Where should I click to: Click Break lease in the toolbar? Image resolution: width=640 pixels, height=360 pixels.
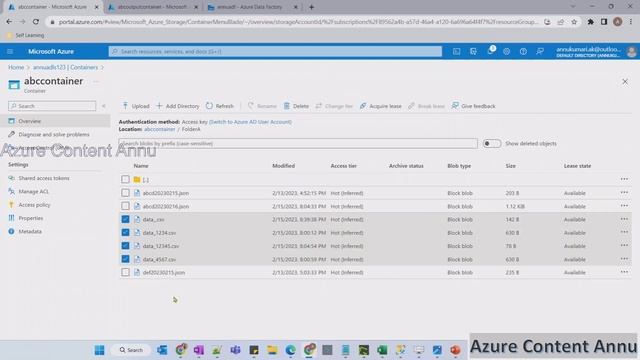[427, 106]
